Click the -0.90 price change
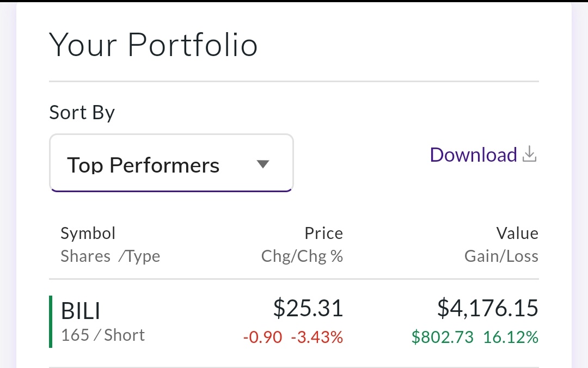This screenshot has height=368, width=588. [262, 338]
